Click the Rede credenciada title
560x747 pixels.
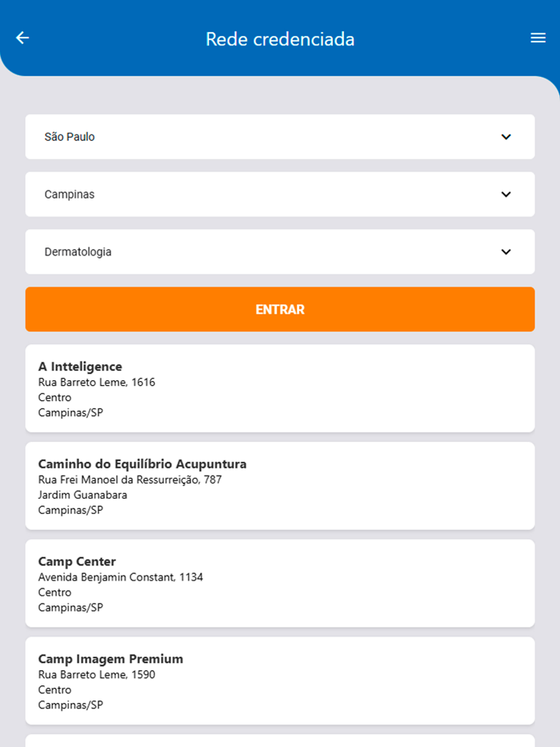pyautogui.click(x=280, y=38)
